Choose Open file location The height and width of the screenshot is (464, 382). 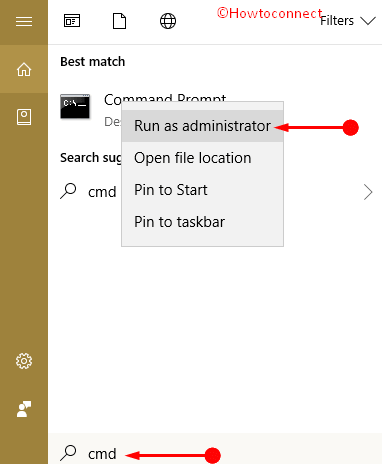tap(202, 158)
